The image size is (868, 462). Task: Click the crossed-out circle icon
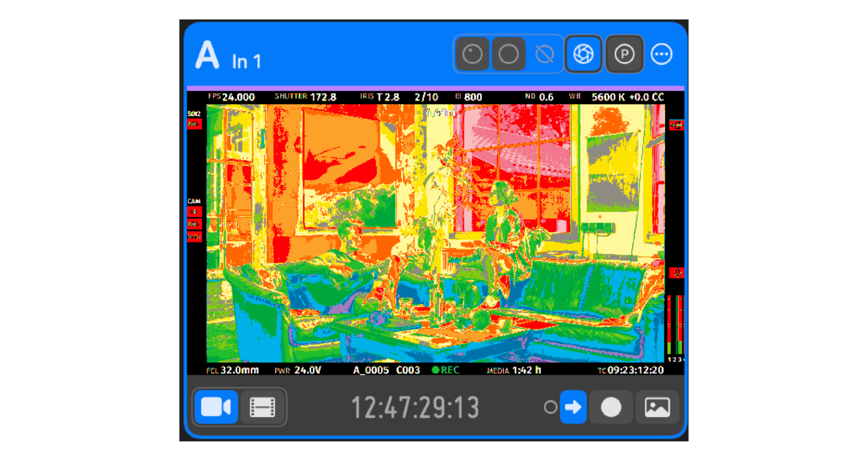(x=544, y=54)
